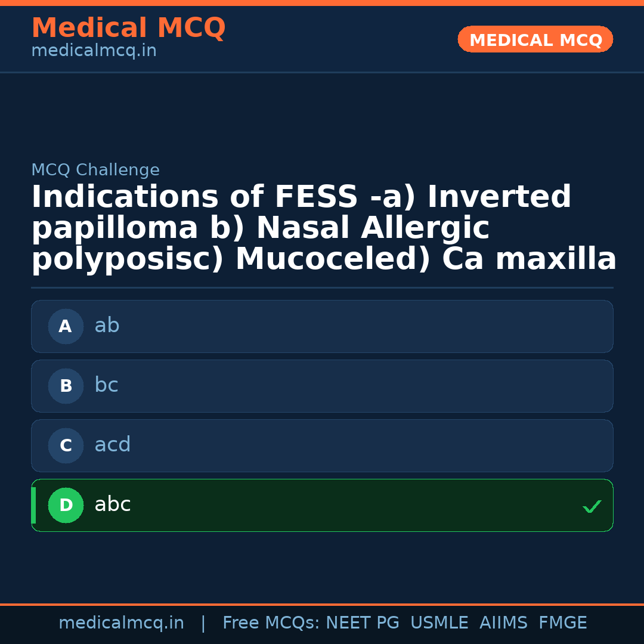Click the letter C circle icon

(66, 445)
